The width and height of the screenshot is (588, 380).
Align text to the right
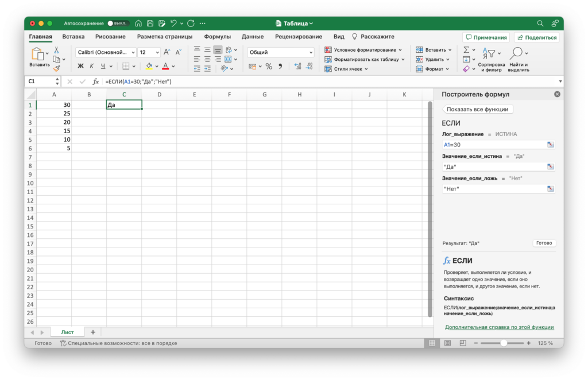pyautogui.click(x=218, y=59)
